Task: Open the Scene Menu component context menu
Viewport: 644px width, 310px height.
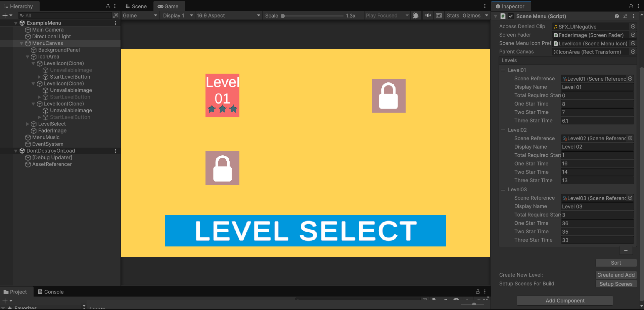Action: [x=633, y=16]
